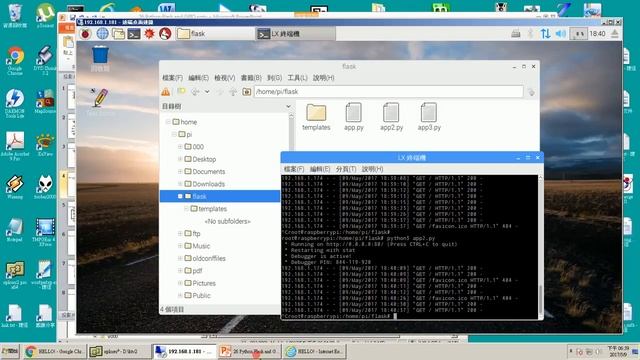Go up to parent folder arrow

[x=233, y=92]
